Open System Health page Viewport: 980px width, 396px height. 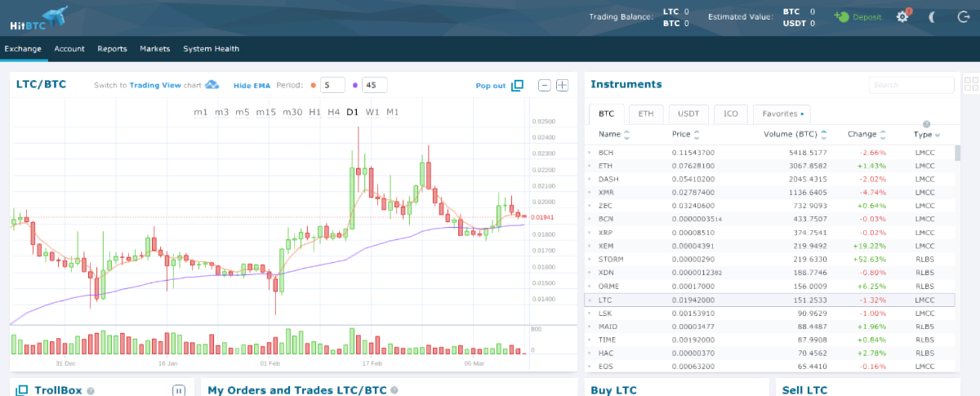211,49
